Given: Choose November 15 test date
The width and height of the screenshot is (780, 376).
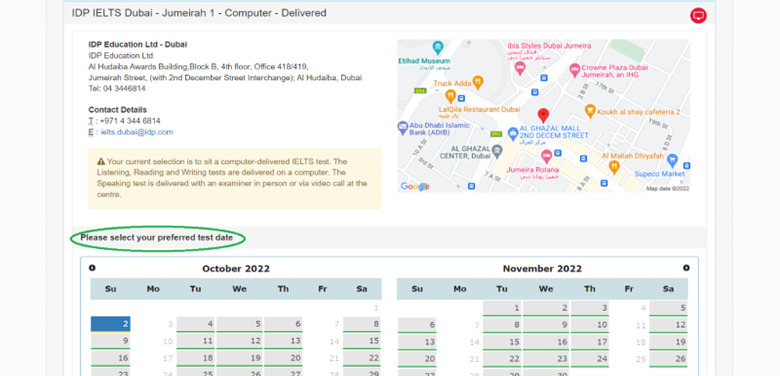Looking at the screenshot, I should (502, 342).
